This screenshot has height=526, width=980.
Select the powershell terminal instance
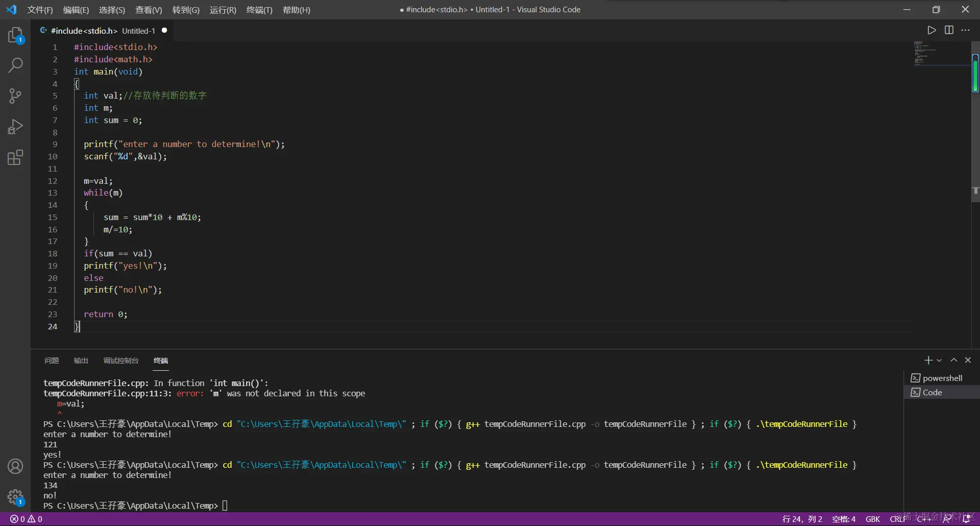coord(942,378)
